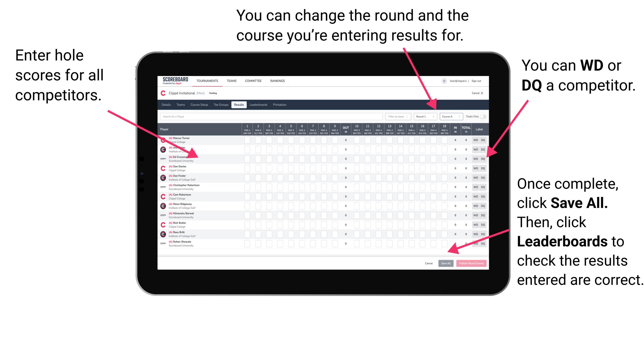Click Save All to save results

(445, 263)
